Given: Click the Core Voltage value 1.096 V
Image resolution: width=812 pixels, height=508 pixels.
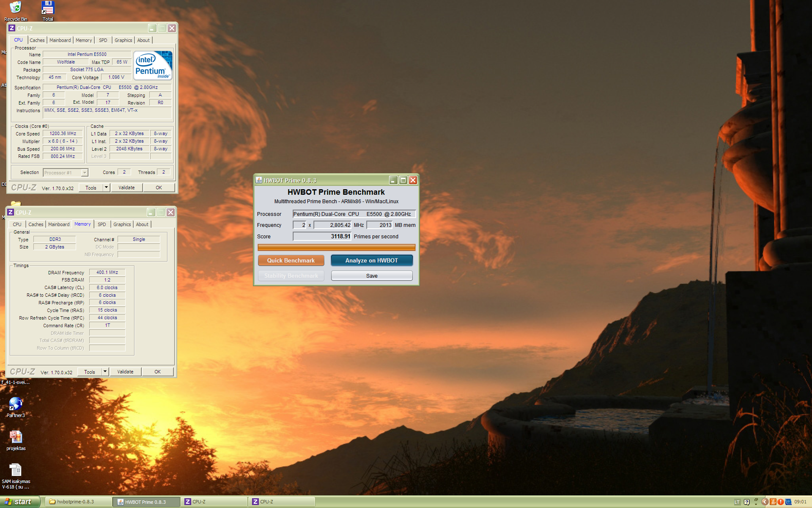Looking at the screenshot, I should click(x=116, y=77).
